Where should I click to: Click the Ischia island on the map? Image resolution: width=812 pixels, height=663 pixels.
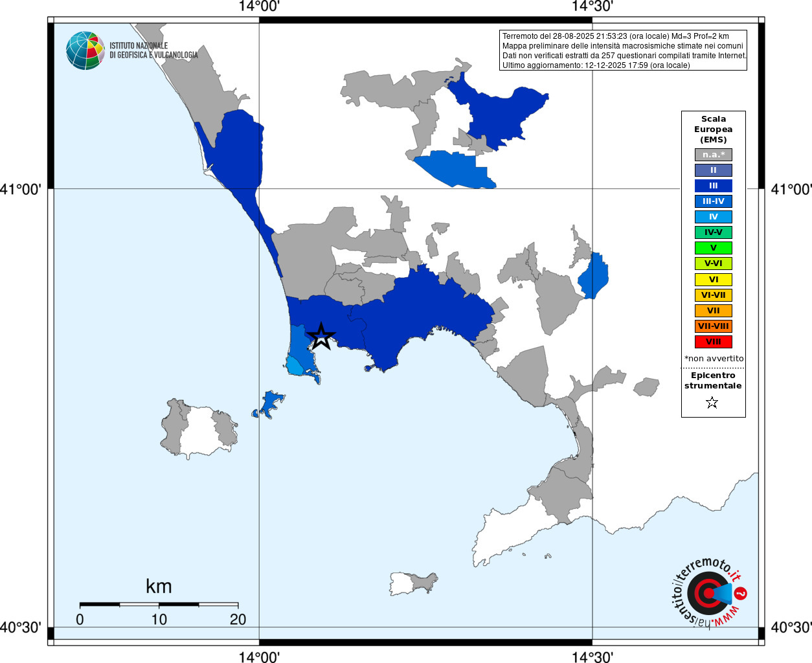(x=199, y=429)
